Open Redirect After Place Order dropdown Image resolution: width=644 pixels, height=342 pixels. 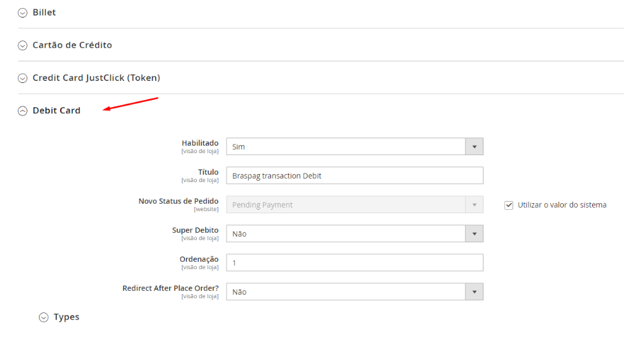[x=354, y=291]
